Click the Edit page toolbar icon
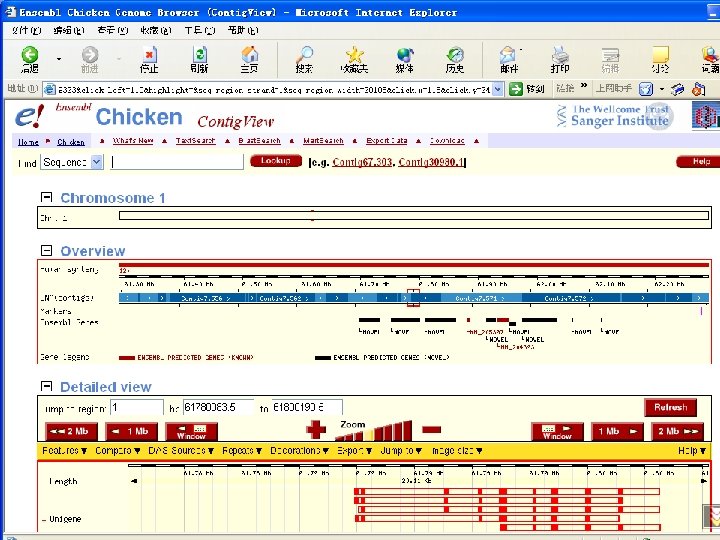The image size is (720, 540). [610, 55]
